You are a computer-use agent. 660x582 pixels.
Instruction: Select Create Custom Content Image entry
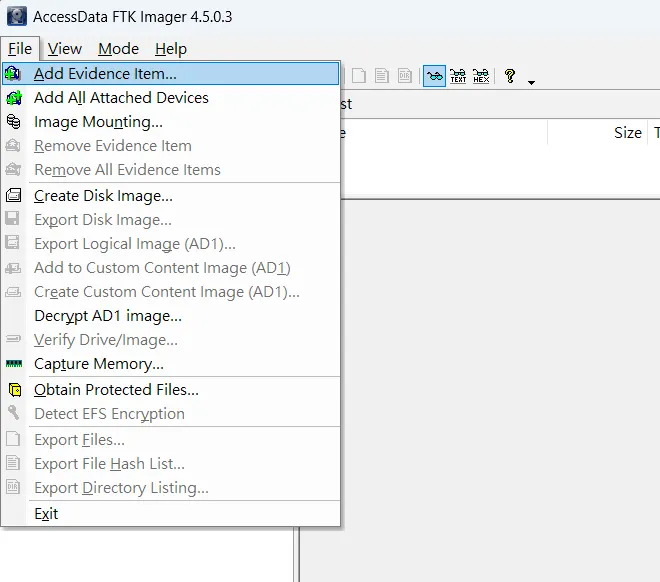pos(170,292)
